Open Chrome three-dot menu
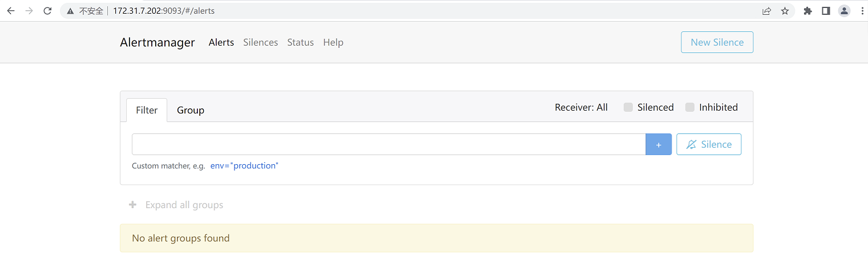The image size is (868, 268). 861,11
